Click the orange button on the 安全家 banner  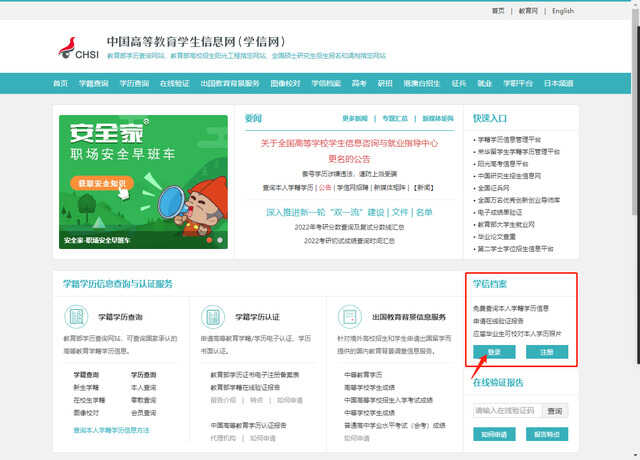coord(102,183)
